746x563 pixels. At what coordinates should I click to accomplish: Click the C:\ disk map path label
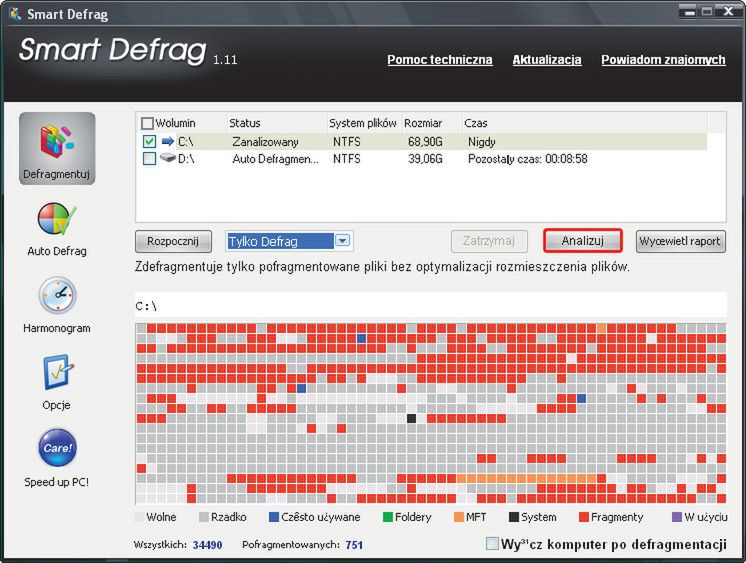coord(146,306)
